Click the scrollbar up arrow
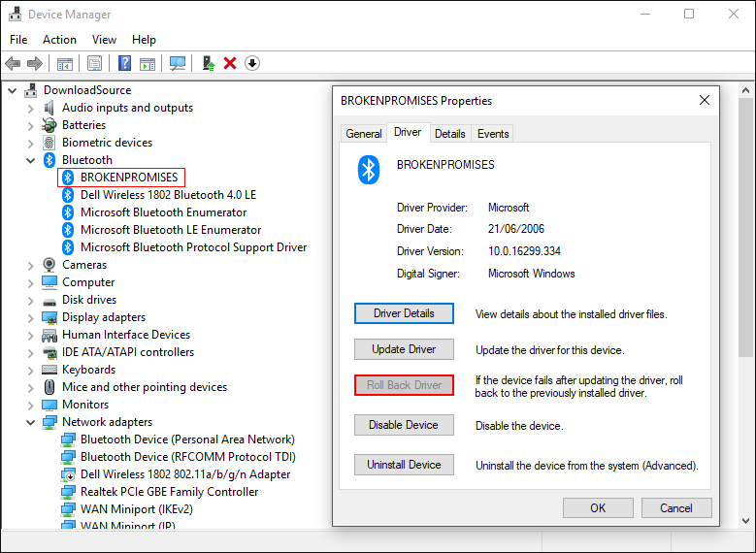Image resolution: width=756 pixels, height=553 pixels. (745, 90)
